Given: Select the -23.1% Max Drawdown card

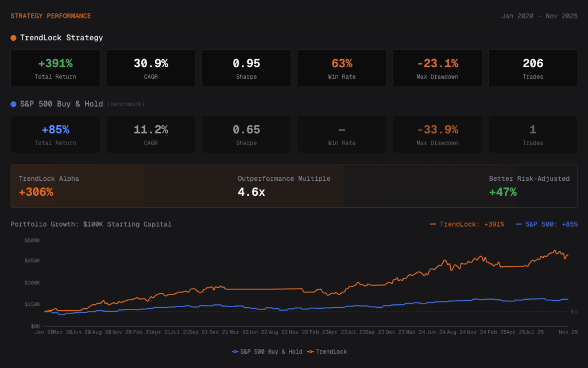Looking at the screenshot, I should [x=437, y=68].
